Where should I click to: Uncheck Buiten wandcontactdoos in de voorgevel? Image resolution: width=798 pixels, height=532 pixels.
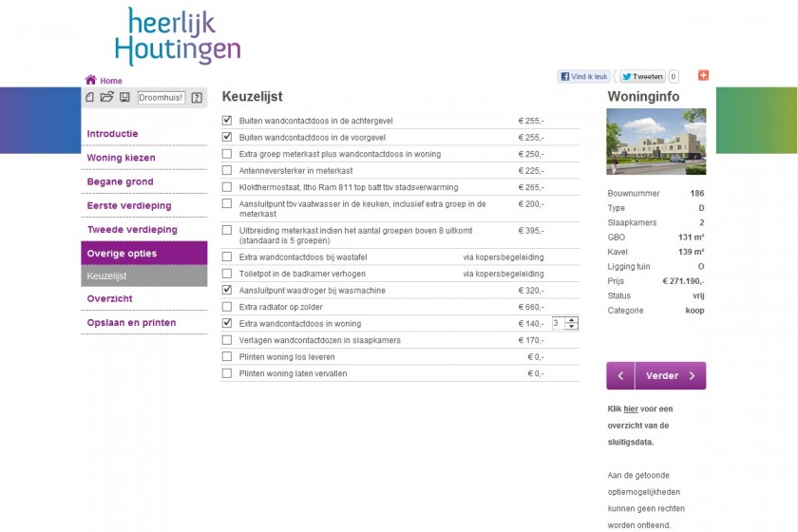tap(227, 137)
